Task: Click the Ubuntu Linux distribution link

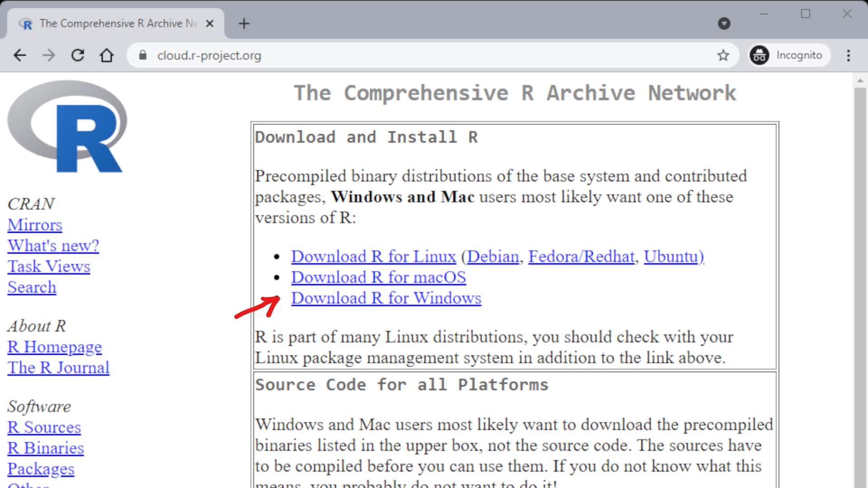Action: [x=671, y=256]
